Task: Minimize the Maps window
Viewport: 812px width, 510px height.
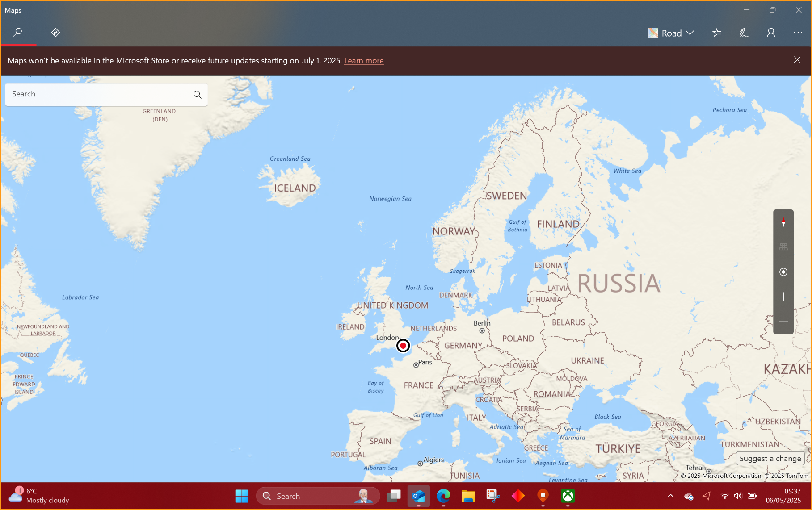Action: [747, 10]
